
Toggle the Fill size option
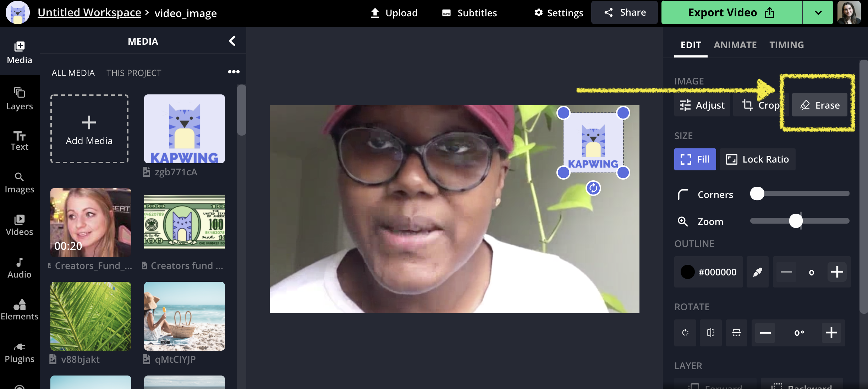(x=695, y=159)
